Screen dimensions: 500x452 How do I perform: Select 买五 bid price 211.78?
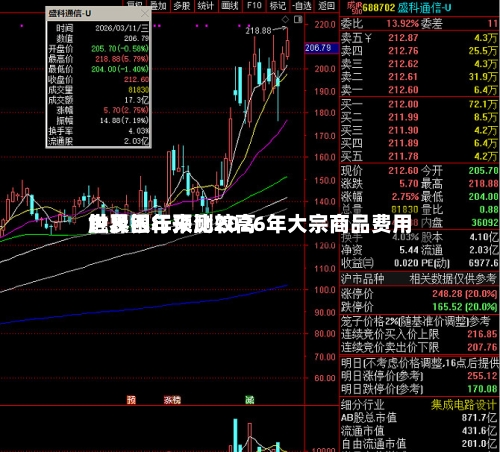pyautogui.click(x=403, y=156)
